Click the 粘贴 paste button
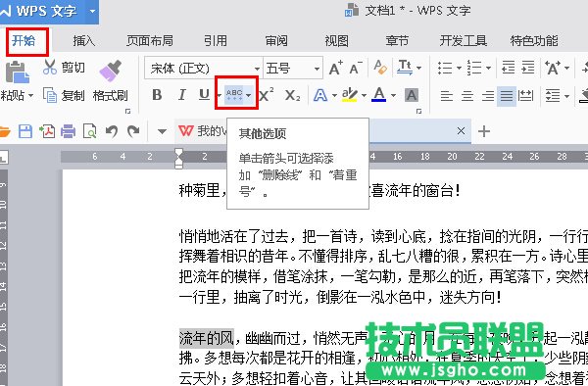The height and width of the screenshot is (386, 588). pyautogui.click(x=16, y=81)
